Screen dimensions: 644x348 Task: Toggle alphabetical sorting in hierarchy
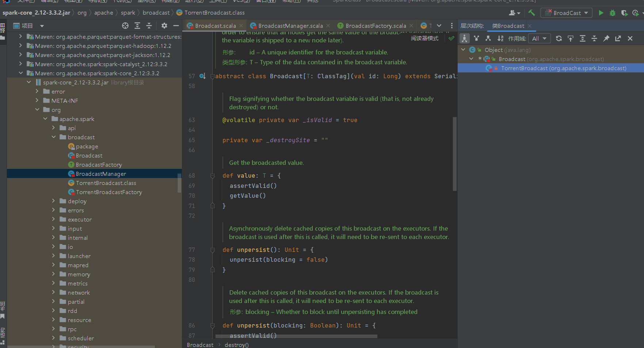pos(500,38)
